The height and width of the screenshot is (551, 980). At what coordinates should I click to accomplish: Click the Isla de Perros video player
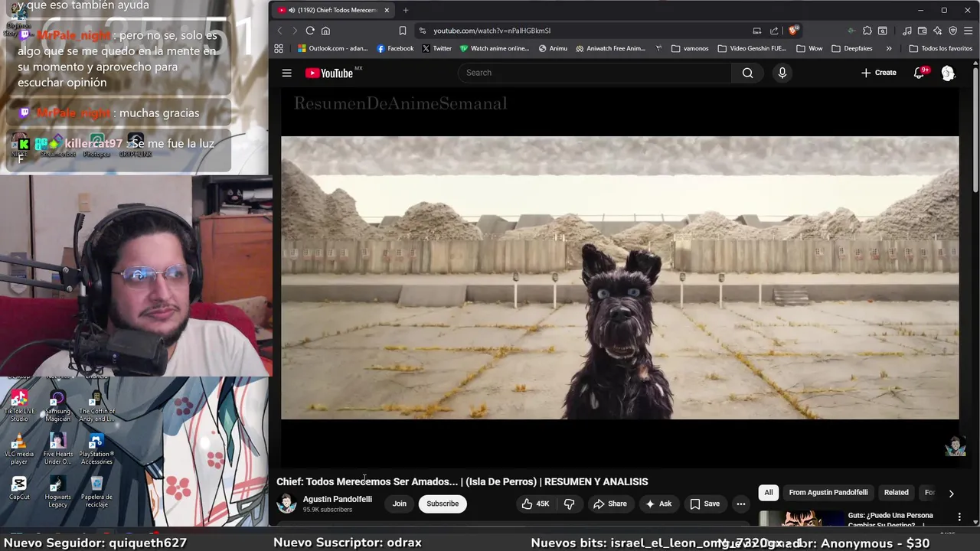point(619,277)
